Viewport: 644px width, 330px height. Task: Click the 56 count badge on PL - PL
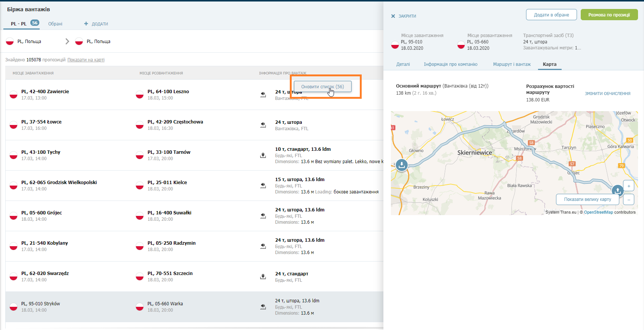(x=35, y=23)
